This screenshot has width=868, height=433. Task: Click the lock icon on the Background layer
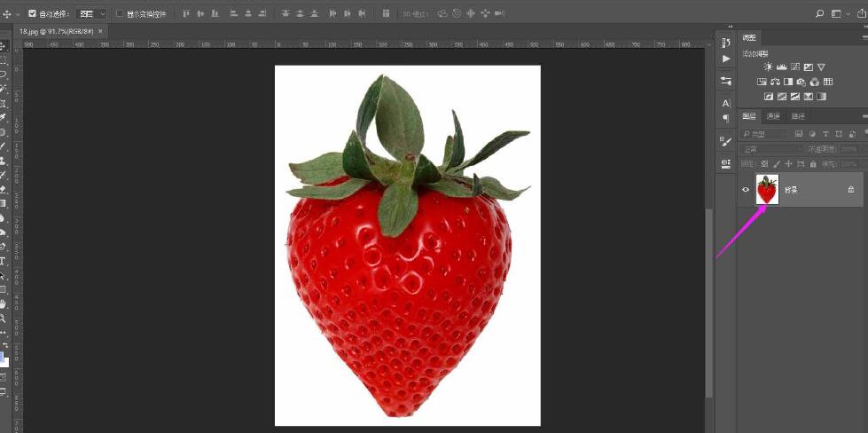850,189
